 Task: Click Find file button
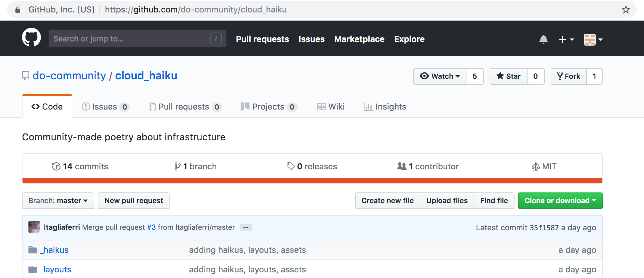pyautogui.click(x=494, y=201)
